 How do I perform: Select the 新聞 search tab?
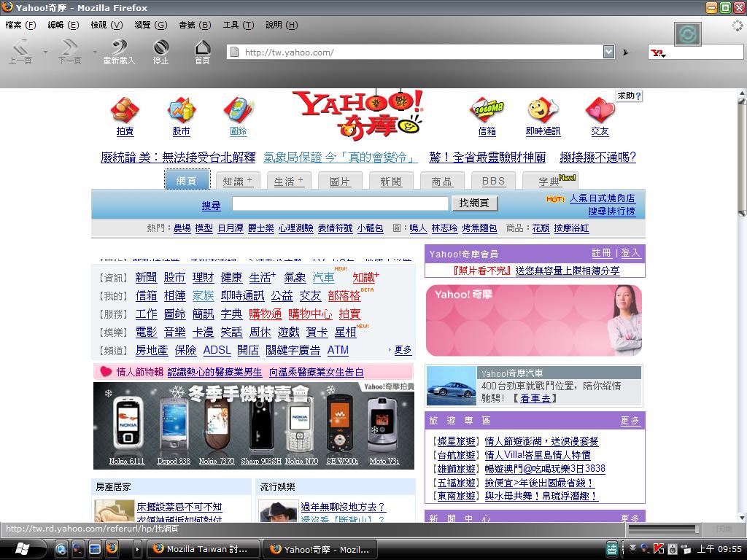[x=391, y=181]
